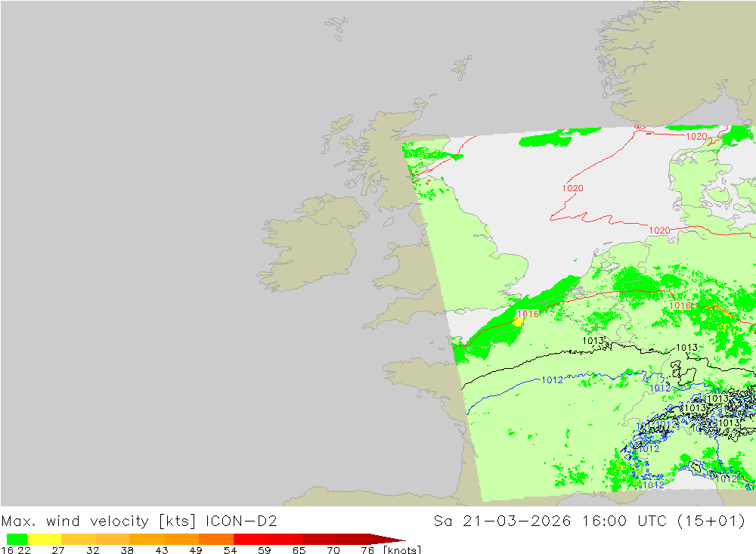Click the legend value '27'

(58, 550)
